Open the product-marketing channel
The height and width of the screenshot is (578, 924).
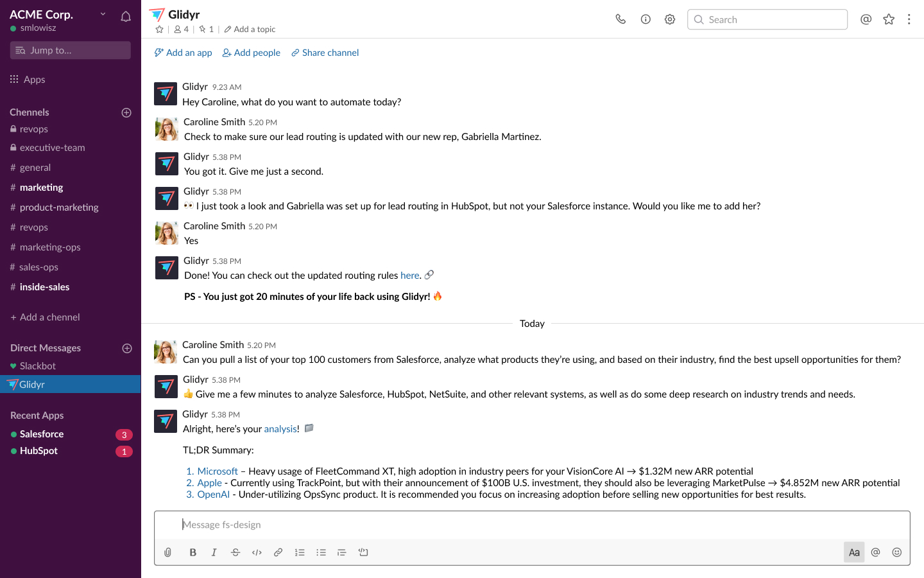coord(55,207)
